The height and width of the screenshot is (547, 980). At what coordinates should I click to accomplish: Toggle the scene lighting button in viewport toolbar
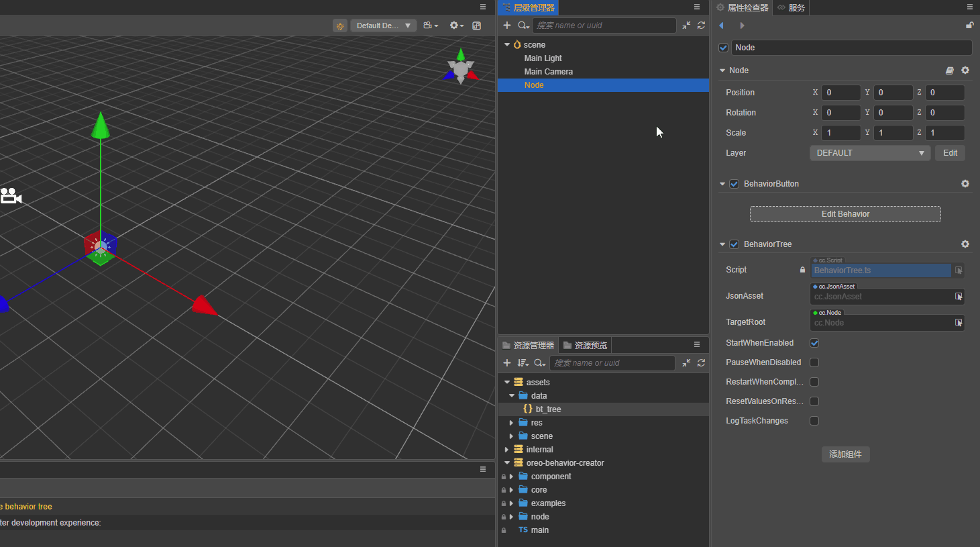[340, 26]
